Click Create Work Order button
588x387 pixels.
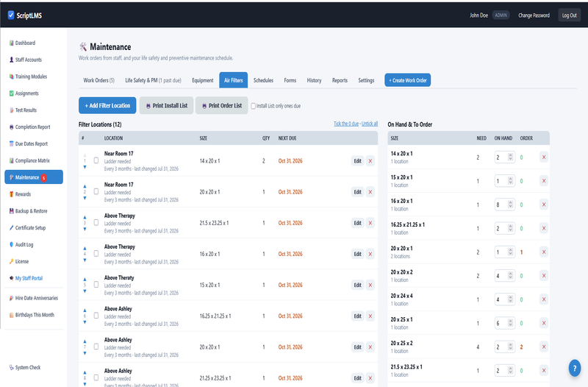408,80
